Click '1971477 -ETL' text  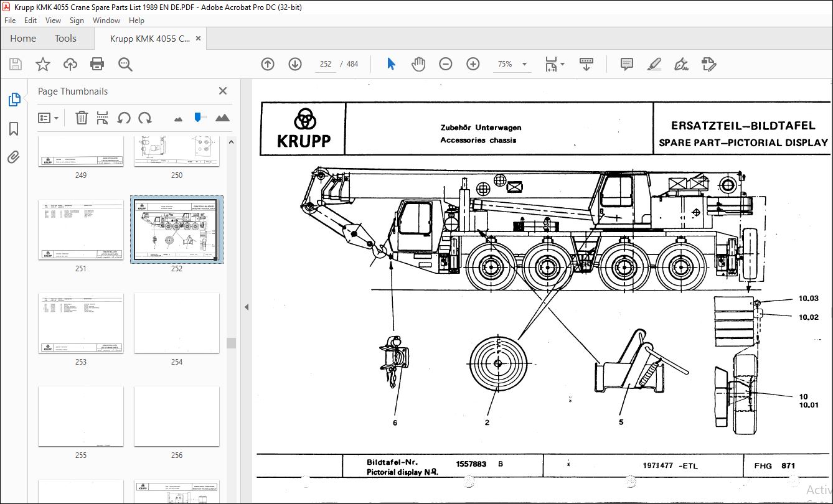click(669, 465)
